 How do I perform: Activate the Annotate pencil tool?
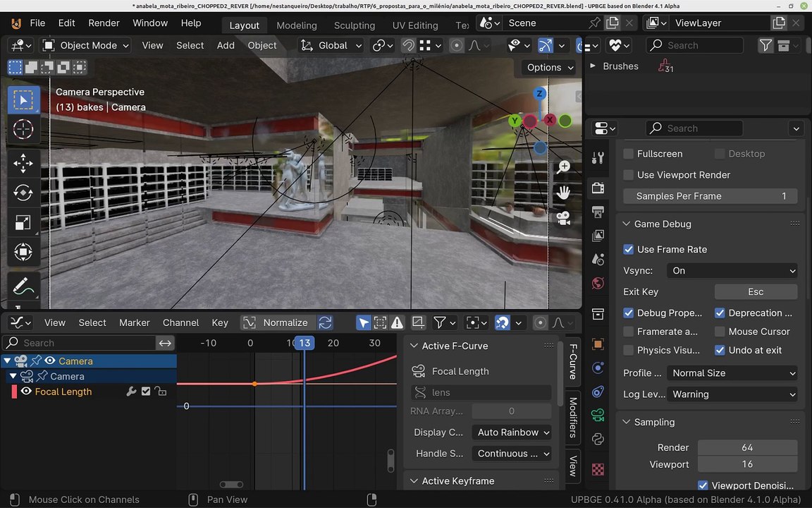23,286
